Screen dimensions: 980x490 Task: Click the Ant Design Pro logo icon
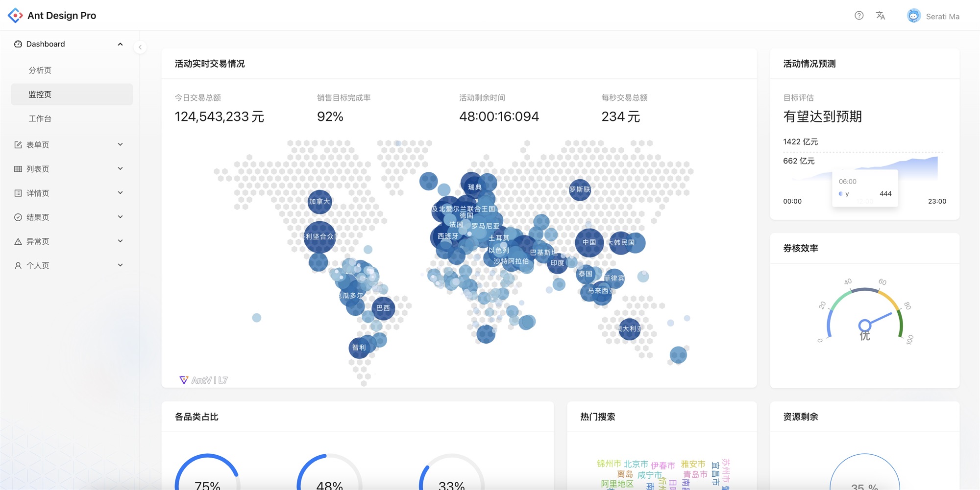pos(15,16)
